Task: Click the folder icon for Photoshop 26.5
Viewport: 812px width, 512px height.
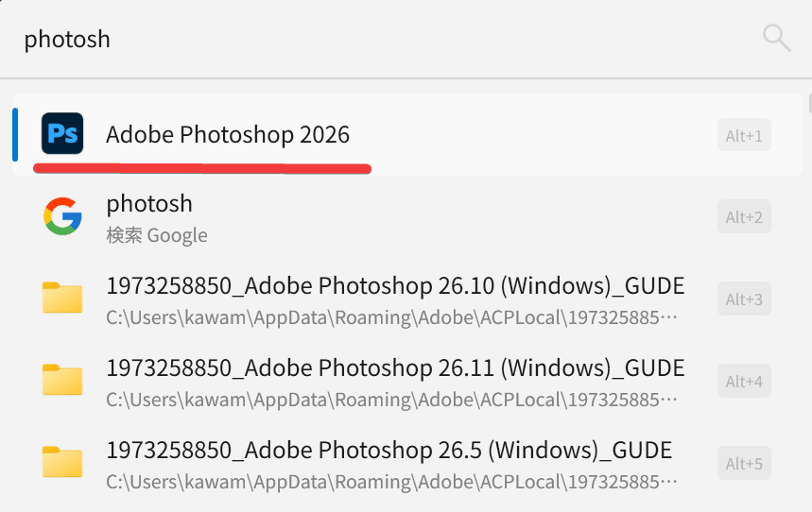Action: (x=62, y=462)
